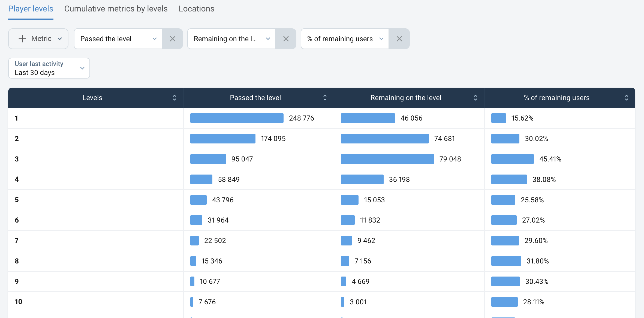
Task: Open User last activity filter dropdown
Action: click(x=49, y=68)
